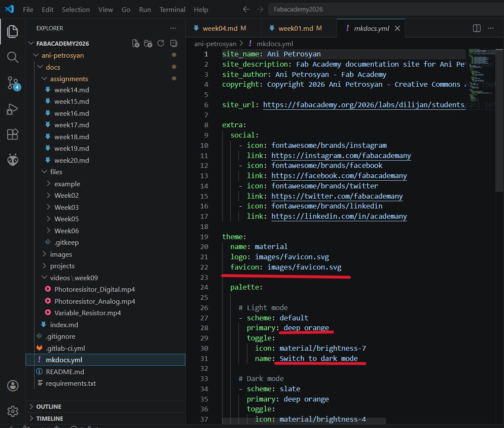Open the Manage gear settings icon
The image size is (504, 428).
point(13,411)
